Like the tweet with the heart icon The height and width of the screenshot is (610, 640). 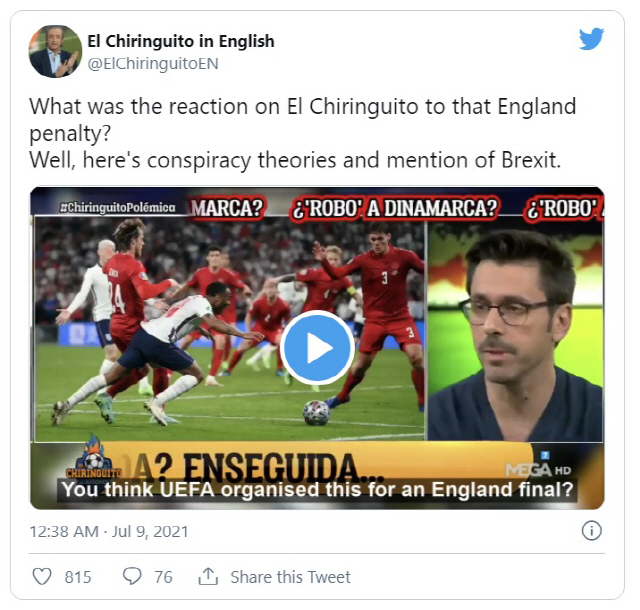click(x=42, y=577)
